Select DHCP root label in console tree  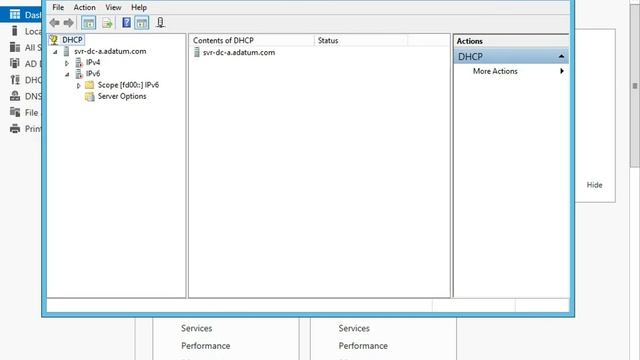pyautogui.click(x=72, y=40)
